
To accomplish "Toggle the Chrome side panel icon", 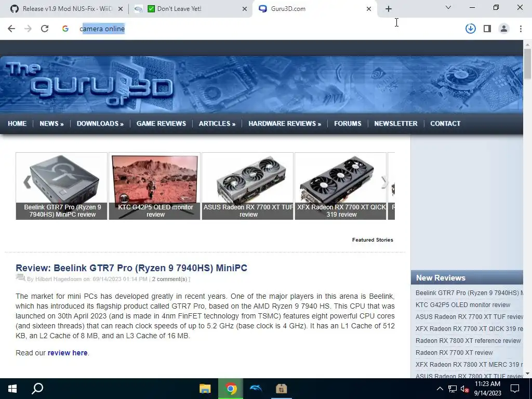I will [x=487, y=29].
